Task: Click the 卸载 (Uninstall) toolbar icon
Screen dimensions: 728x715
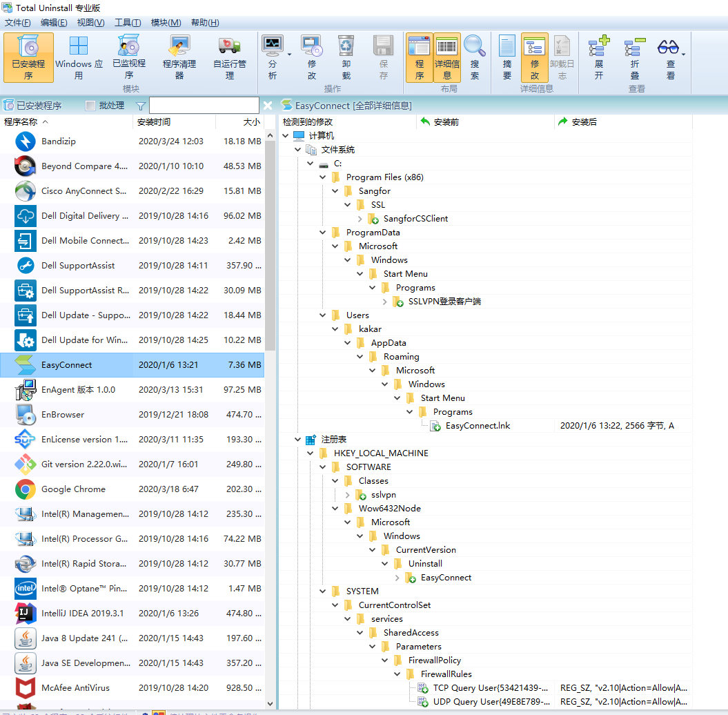Action: (x=345, y=55)
